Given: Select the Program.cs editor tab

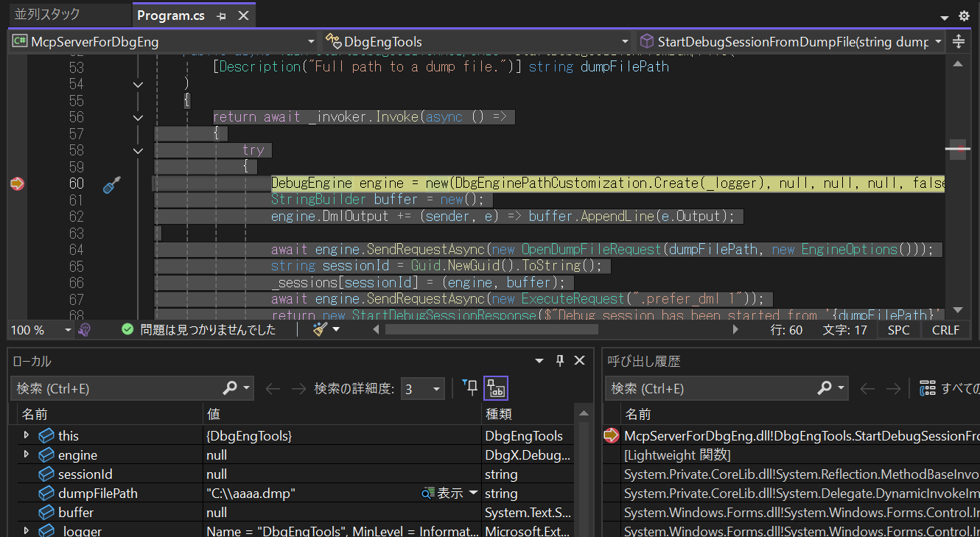Looking at the screenshot, I should point(170,15).
